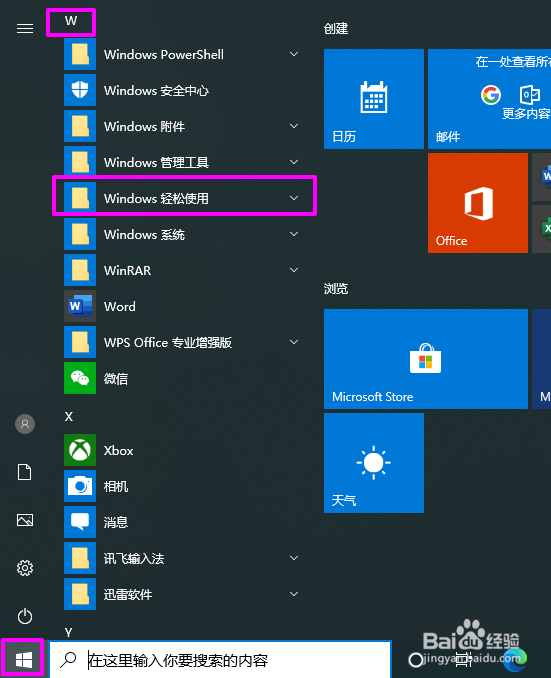Launch Word from its blue icon
551x678 pixels.
pos(80,306)
